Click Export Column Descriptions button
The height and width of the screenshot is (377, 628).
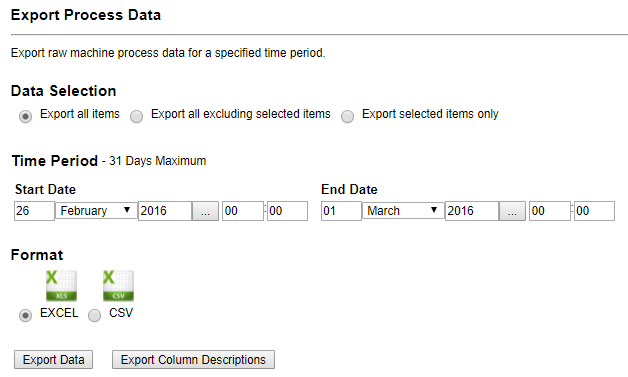[193, 359]
